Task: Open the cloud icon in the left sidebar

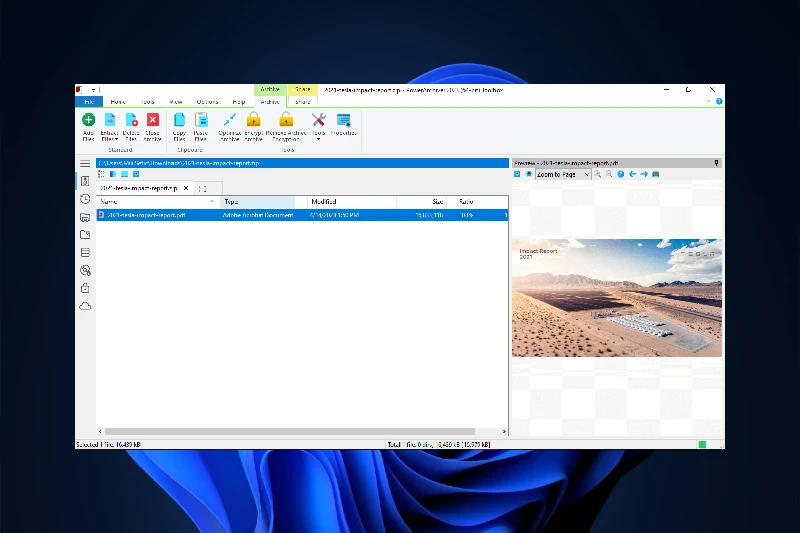Action: pos(85,306)
